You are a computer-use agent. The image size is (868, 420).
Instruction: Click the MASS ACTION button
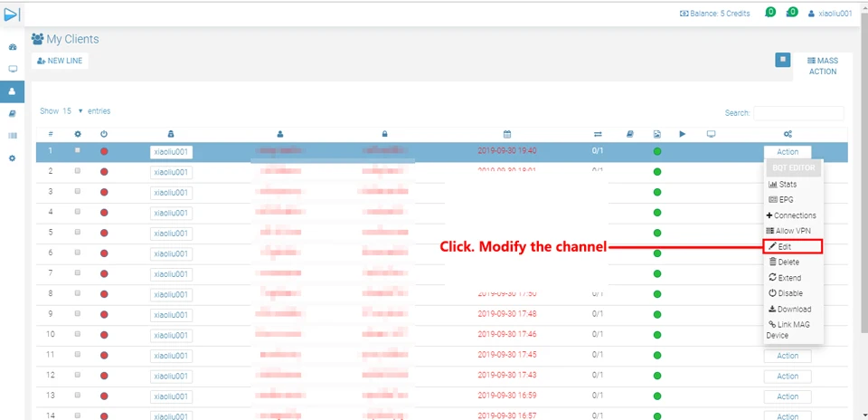pyautogui.click(x=823, y=66)
